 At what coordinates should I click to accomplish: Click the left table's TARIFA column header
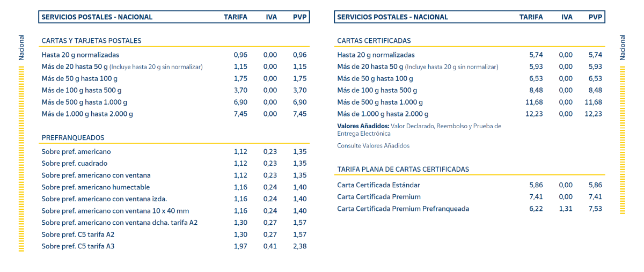click(x=236, y=17)
